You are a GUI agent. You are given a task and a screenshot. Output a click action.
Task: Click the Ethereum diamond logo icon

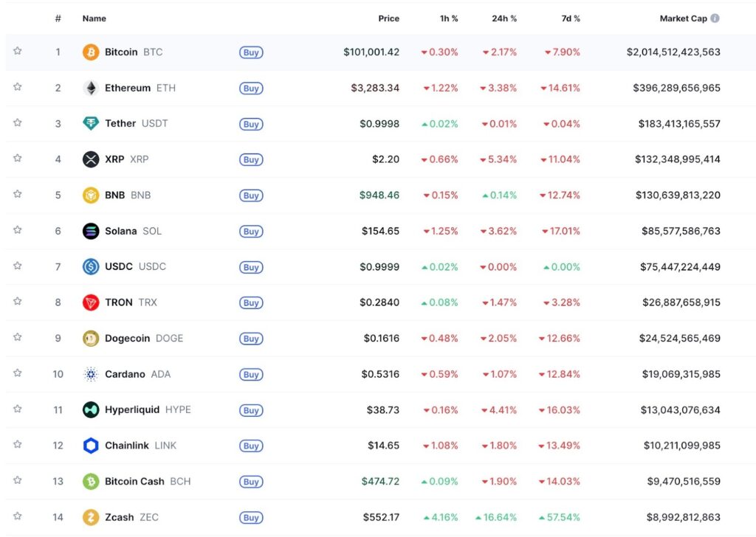[91, 89]
